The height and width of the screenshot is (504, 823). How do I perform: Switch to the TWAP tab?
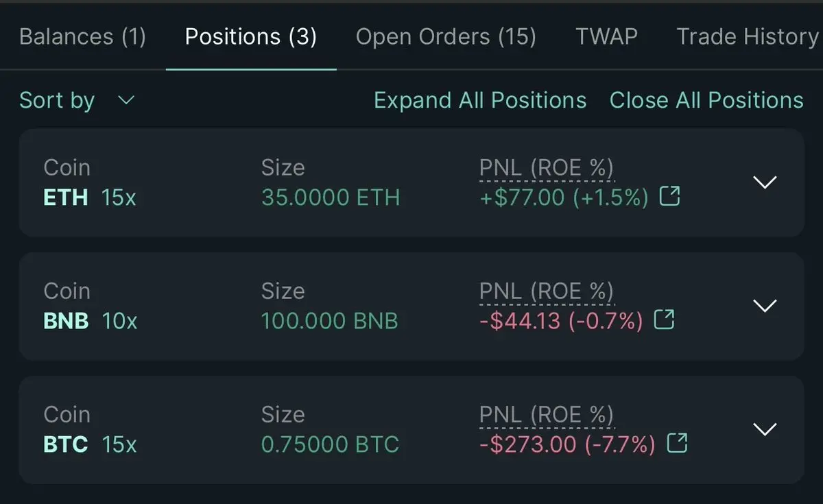(x=606, y=36)
